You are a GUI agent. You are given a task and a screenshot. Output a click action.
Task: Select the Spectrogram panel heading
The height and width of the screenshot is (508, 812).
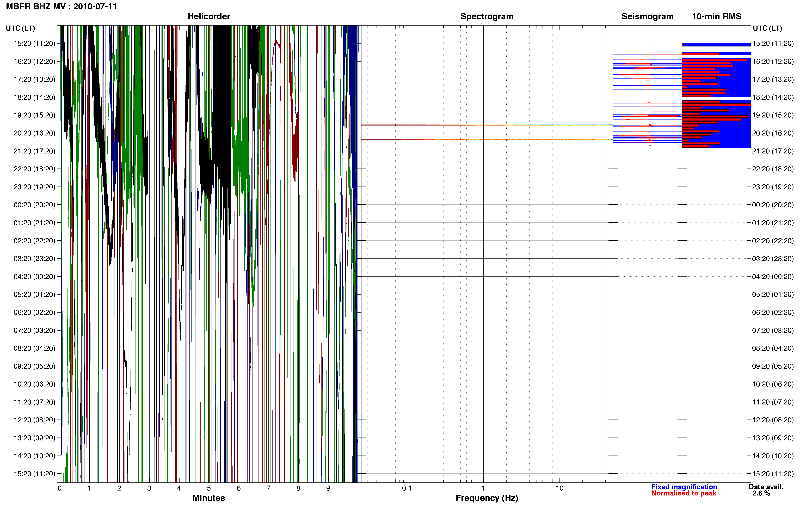(x=487, y=16)
